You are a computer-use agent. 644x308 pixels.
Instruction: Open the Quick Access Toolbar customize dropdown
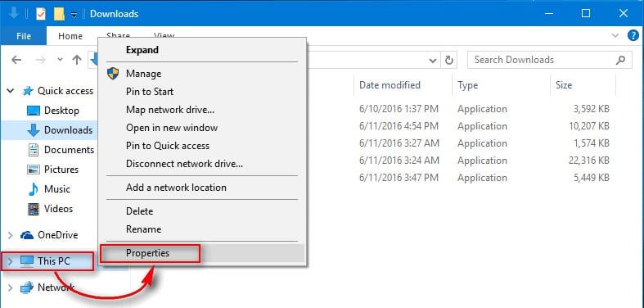[x=74, y=15]
